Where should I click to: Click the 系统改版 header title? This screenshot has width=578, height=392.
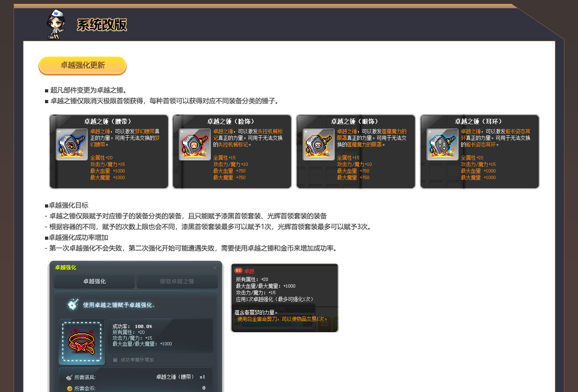[x=102, y=25]
